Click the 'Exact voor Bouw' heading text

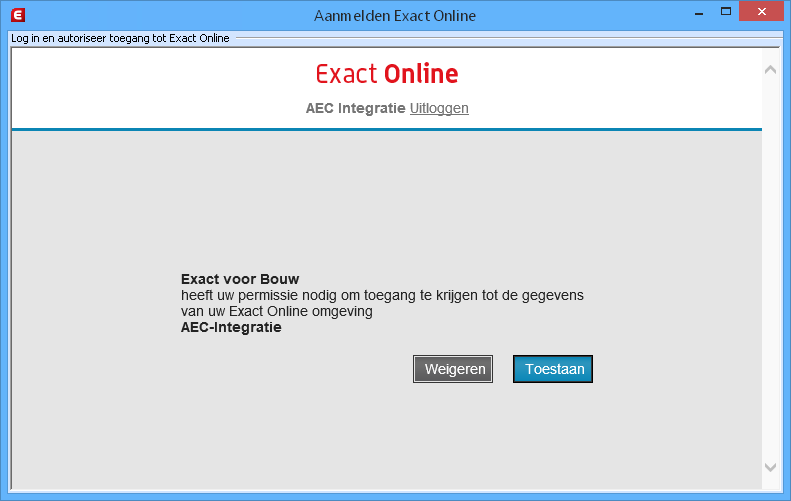(240, 279)
